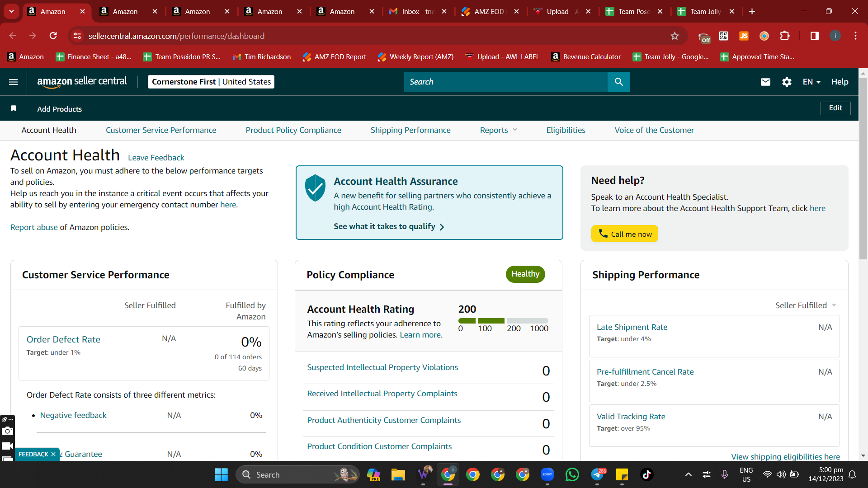Bookmark this page with the star icon
868x488 pixels.
coord(675,36)
